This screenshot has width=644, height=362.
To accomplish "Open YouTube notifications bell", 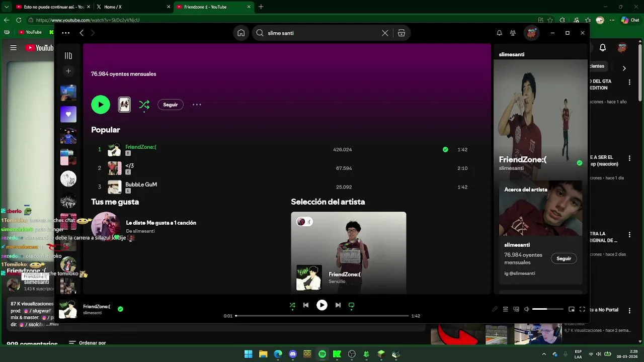I will (602, 48).
